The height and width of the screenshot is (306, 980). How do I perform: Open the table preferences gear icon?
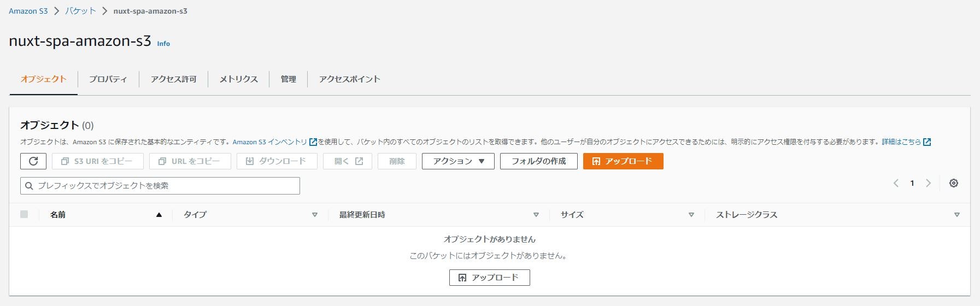954,183
